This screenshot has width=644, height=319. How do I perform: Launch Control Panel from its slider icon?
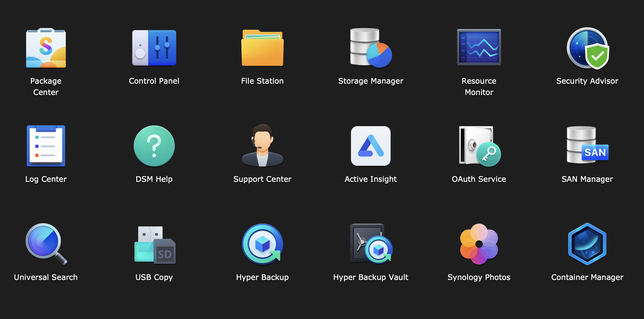coord(154,48)
